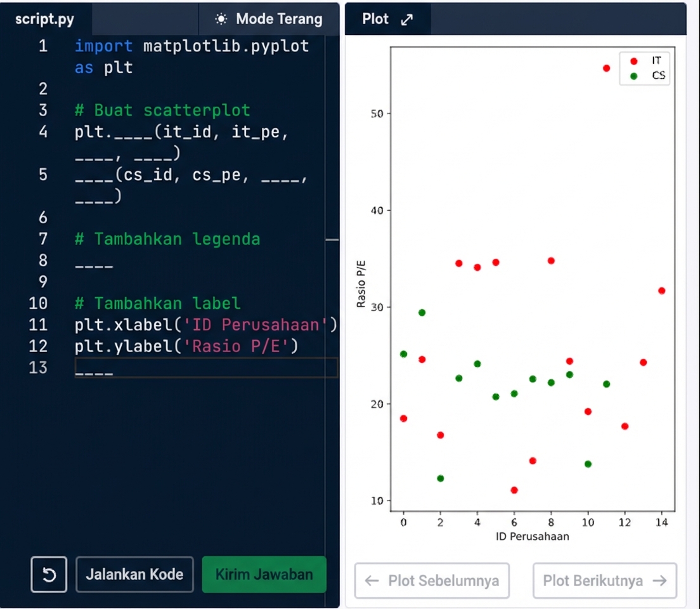Viewport: 700px width, 609px height.
Task: Click the highest red data point near 55
Action: tap(606, 68)
